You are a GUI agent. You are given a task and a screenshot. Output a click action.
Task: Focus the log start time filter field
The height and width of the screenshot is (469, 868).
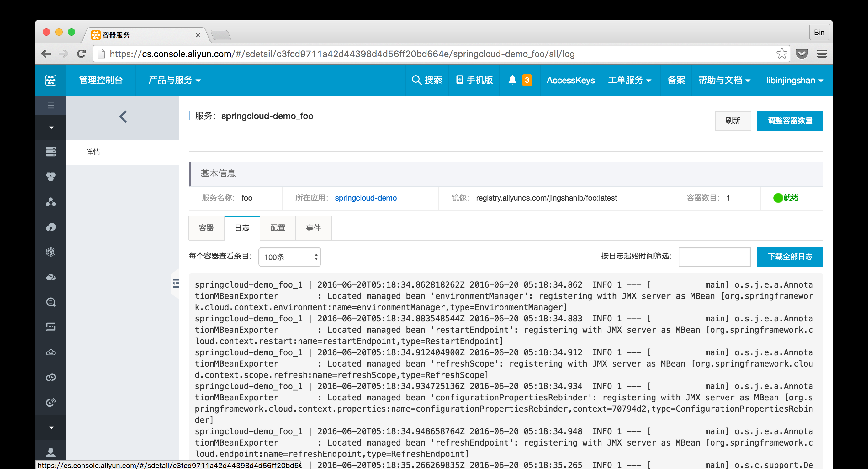tap(714, 257)
